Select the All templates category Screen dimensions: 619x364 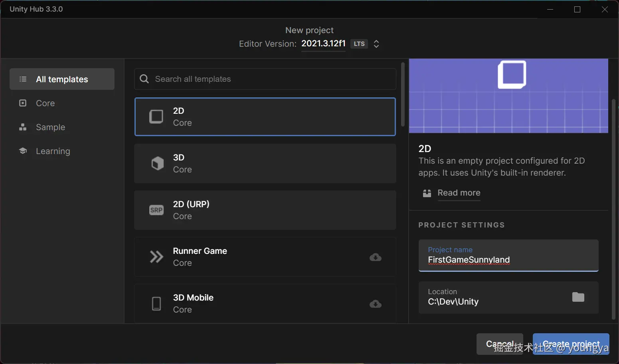[62, 79]
